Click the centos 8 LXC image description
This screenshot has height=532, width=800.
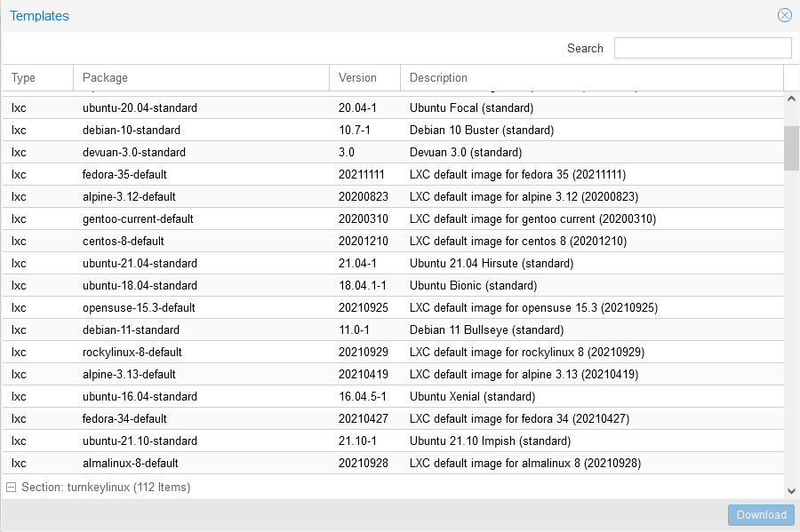coord(518,241)
